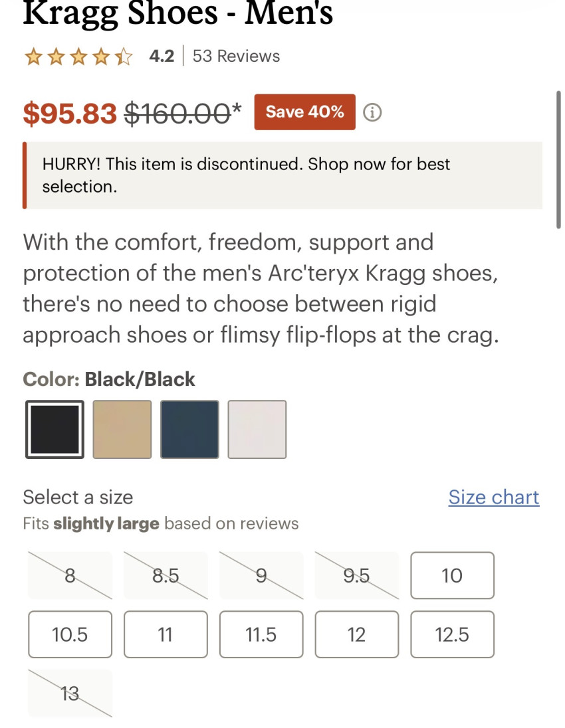This screenshot has height=728, width=565.
Task: Click the sold-out size 13 option
Action: pyautogui.click(x=70, y=693)
